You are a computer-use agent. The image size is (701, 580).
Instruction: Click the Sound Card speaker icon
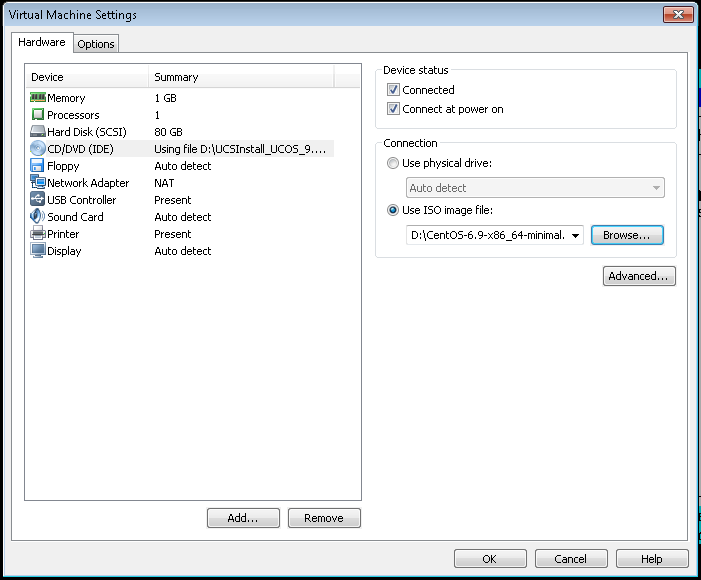coord(38,216)
